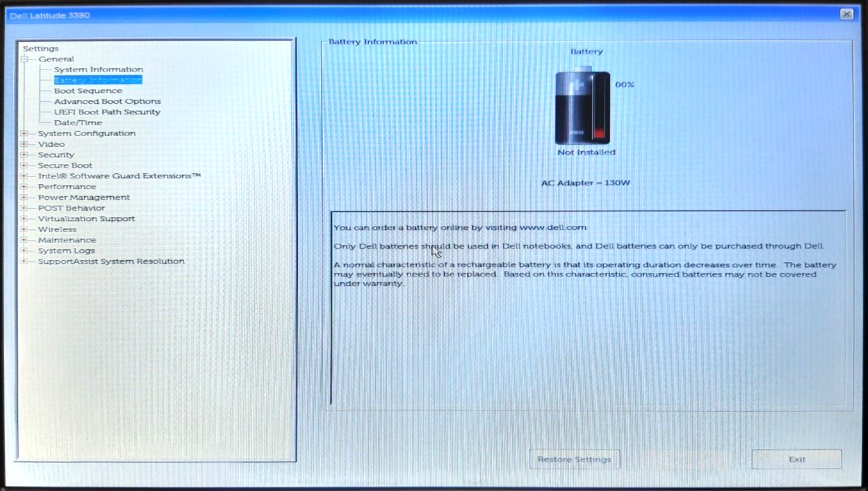
Task: Open Date/Time settings
Action: pos(78,123)
